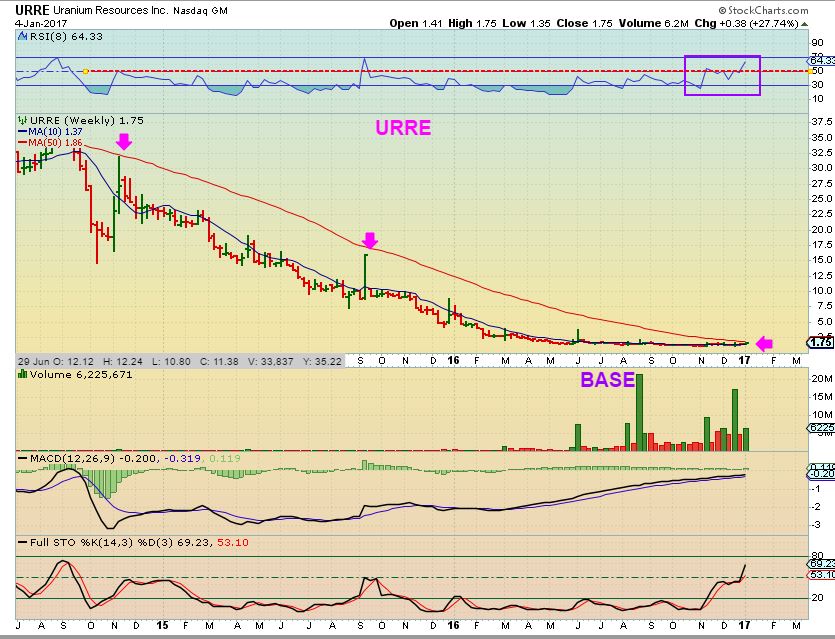Select the bold URRE ticker in header
This screenshot has height=639, width=835.
[x=32, y=10]
